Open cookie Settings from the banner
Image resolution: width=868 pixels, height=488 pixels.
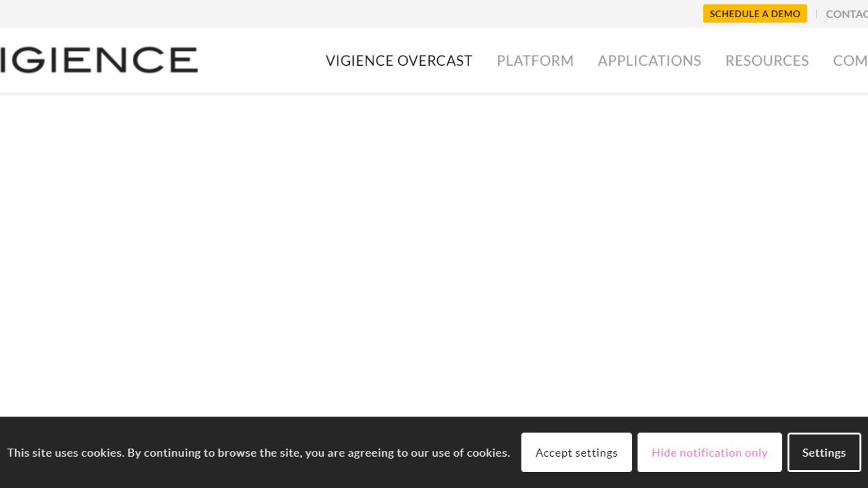pos(823,452)
